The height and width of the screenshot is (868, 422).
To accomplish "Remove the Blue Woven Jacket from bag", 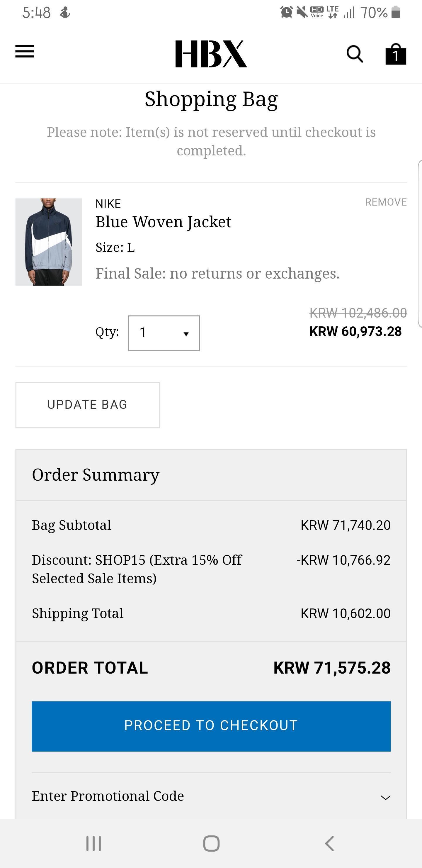I will pos(386,202).
